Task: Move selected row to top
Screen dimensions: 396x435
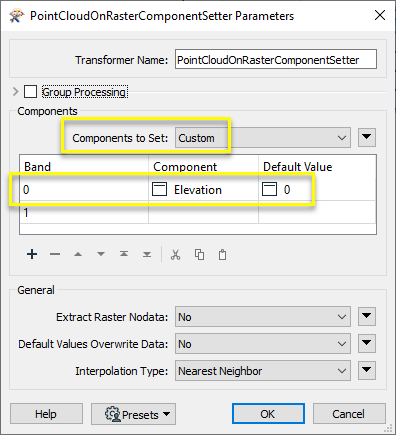Action: pos(124,254)
